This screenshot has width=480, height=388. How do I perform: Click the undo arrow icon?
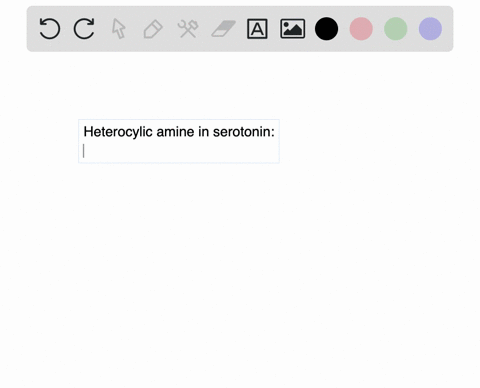coord(50,29)
